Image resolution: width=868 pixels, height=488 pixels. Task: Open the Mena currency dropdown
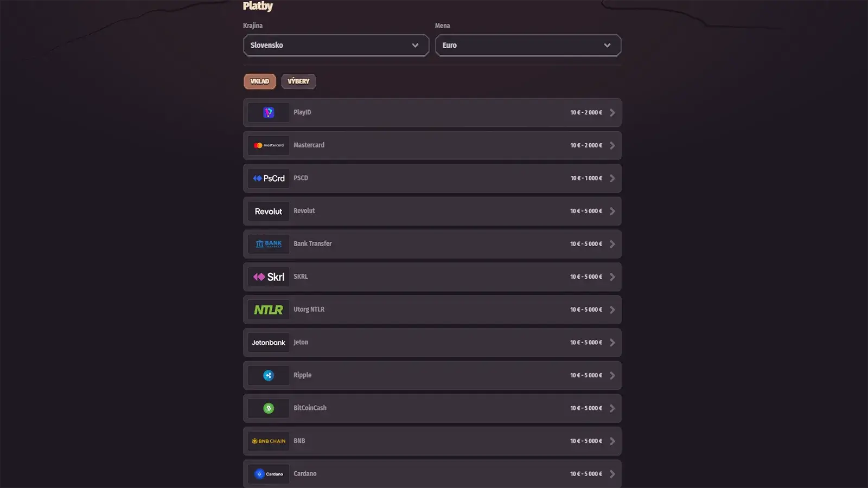pyautogui.click(x=528, y=46)
